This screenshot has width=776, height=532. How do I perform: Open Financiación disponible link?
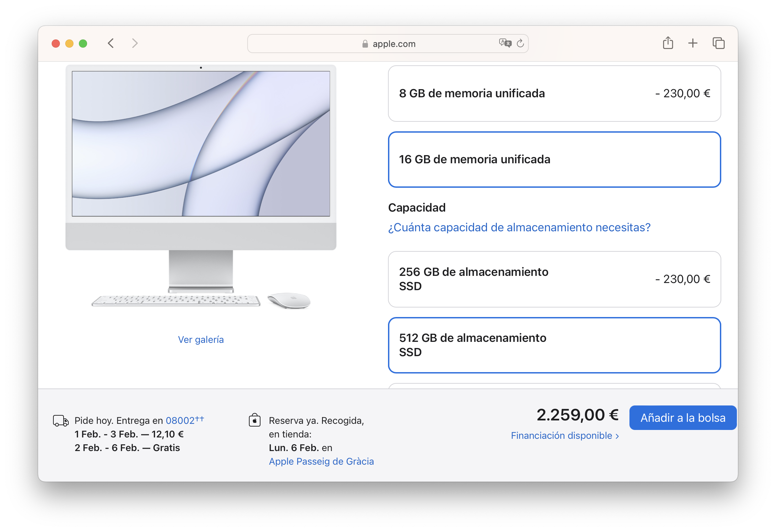565,435
